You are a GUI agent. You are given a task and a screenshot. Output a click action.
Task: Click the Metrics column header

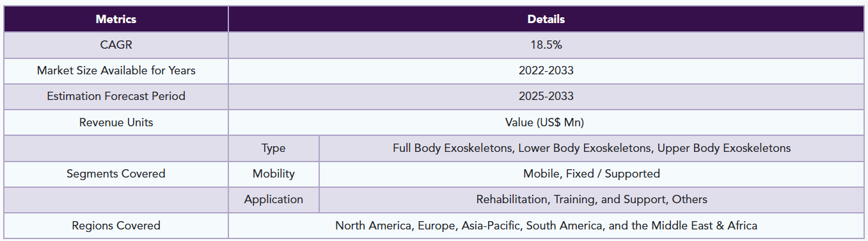tap(116, 19)
